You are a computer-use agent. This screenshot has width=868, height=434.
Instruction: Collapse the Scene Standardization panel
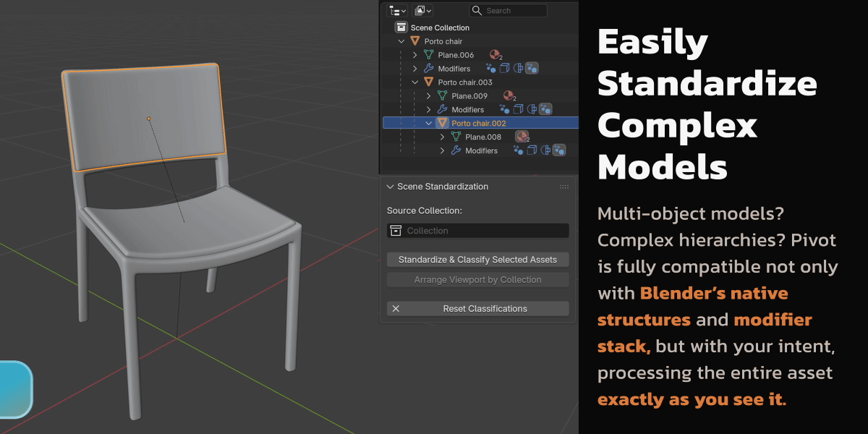coord(391,187)
